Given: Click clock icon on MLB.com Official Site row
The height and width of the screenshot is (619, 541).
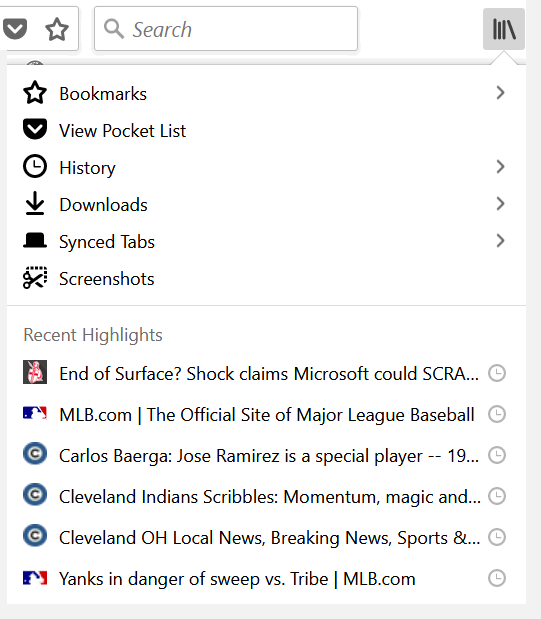Looking at the screenshot, I should pyautogui.click(x=497, y=414).
